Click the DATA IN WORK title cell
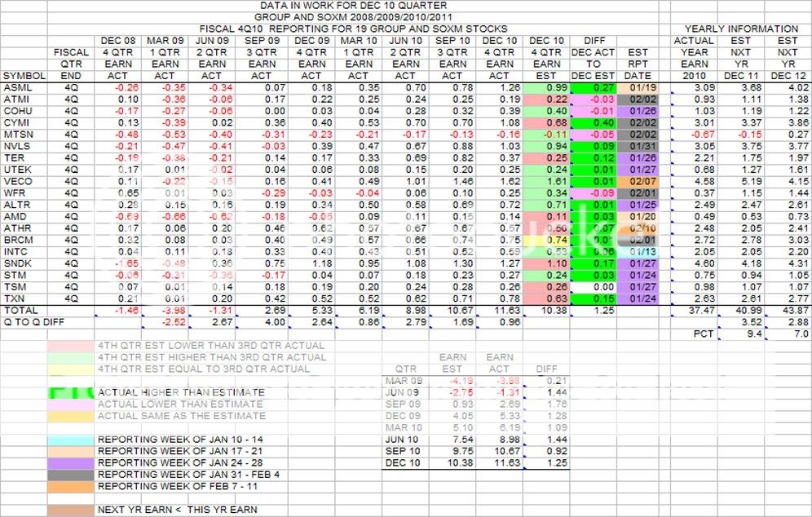Image resolution: width=812 pixels, height=517 pixels. [x=359, y=5]
